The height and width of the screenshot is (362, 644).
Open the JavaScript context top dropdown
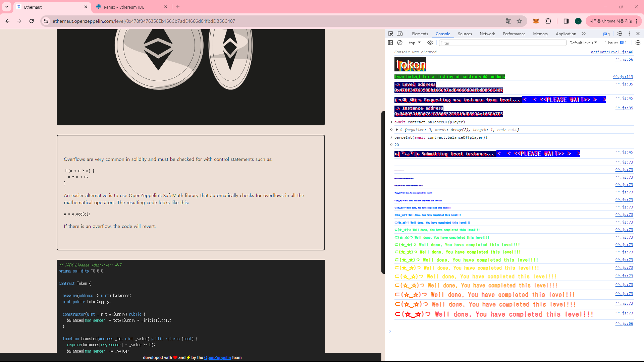[x=415, y=43]
